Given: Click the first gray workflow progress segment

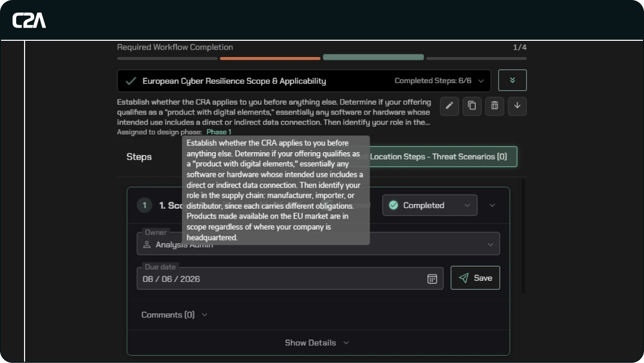Looking at the screenshot, I should tap(167, 58).
